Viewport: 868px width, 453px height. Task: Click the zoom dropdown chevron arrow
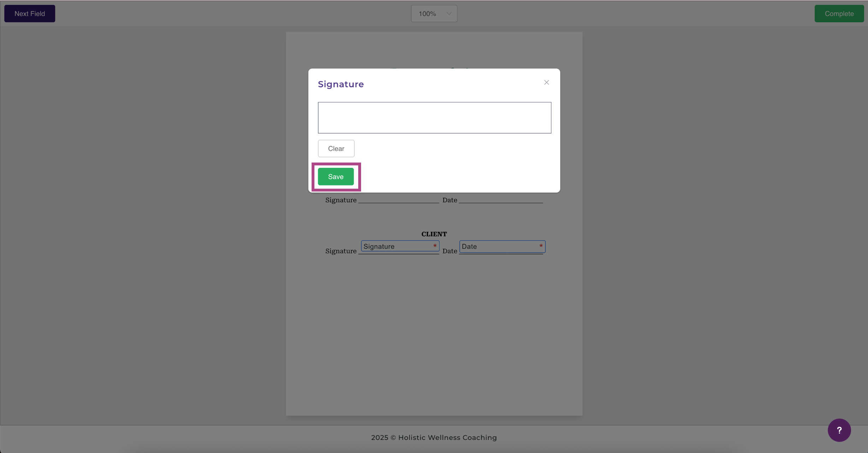[449, 14]
